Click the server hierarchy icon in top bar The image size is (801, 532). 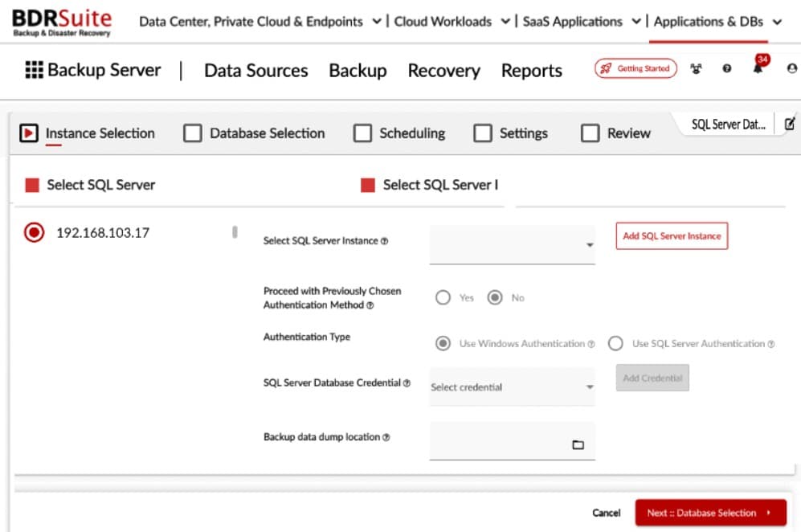pos(696,69)
